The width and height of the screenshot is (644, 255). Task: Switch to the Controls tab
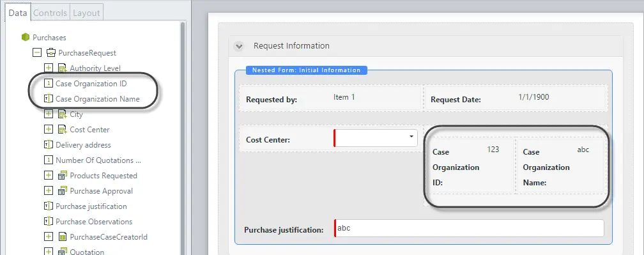coord(50,13)
